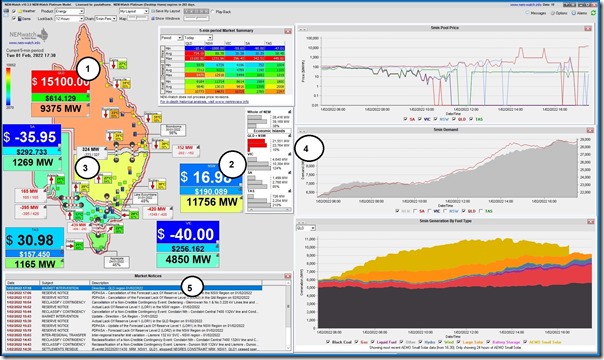Toggle Hydro checkbox in fuel legend

click(421, 342)
